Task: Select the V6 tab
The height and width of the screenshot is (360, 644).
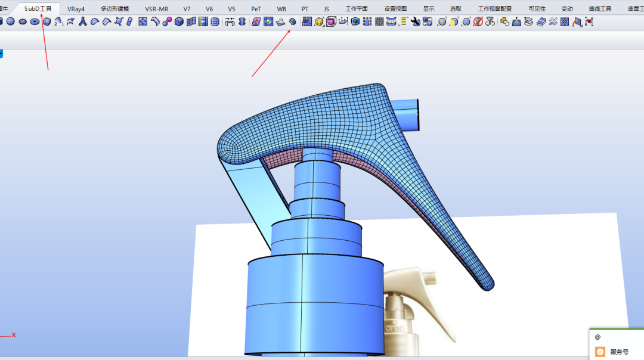Action: 209,8
